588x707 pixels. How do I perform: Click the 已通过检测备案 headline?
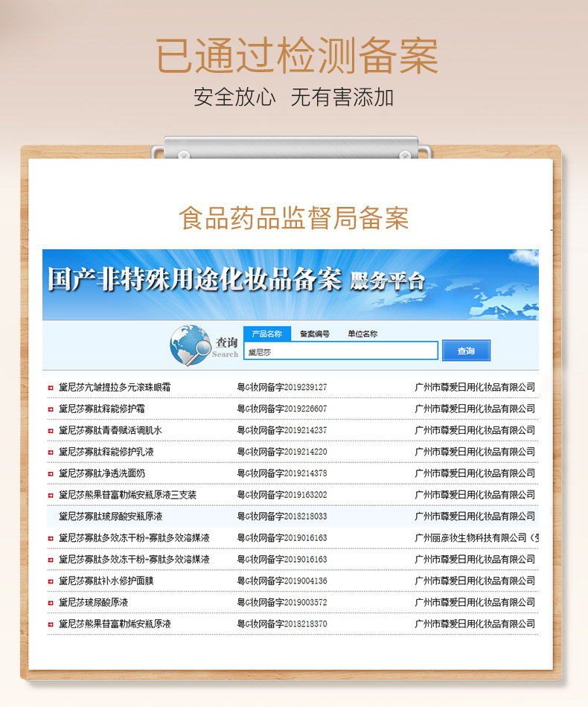[x=297, y=56]
